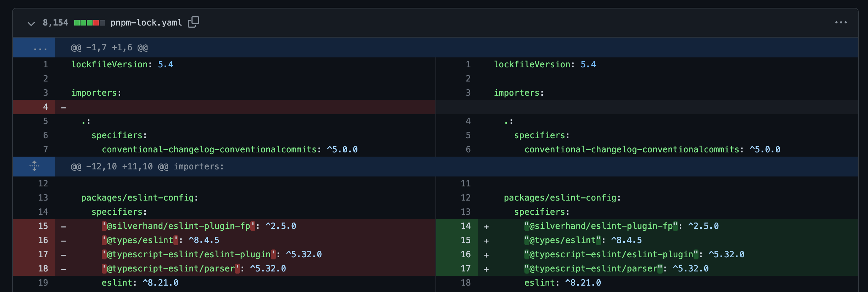The width and height of the screenshot is (868, 292).
Task: Select right line number 14
Action: tap(457, 226)
